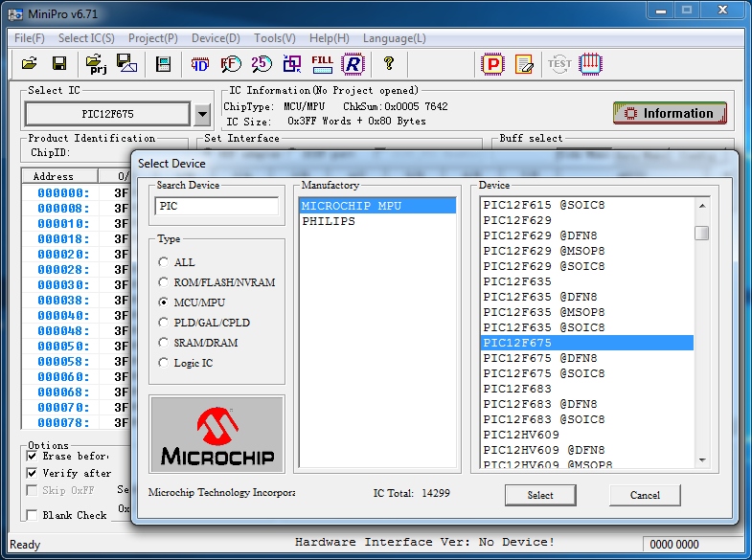Click the Search Device input field
This screenshot has height=560, width=752.
tap(216, 206)
